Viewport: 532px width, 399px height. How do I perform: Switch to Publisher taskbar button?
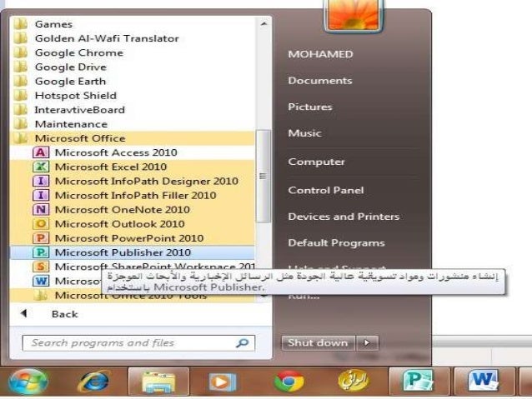419,382
